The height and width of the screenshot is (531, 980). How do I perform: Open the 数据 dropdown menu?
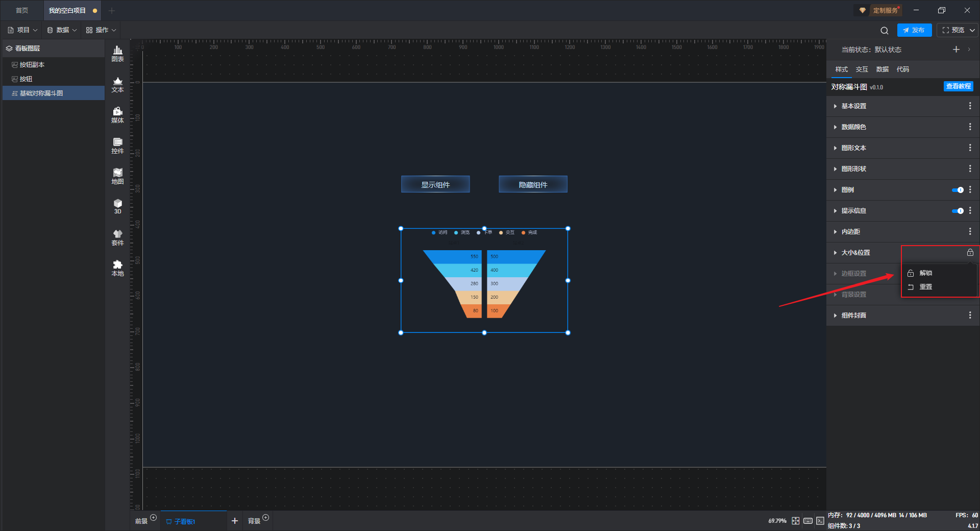point(62,30)
